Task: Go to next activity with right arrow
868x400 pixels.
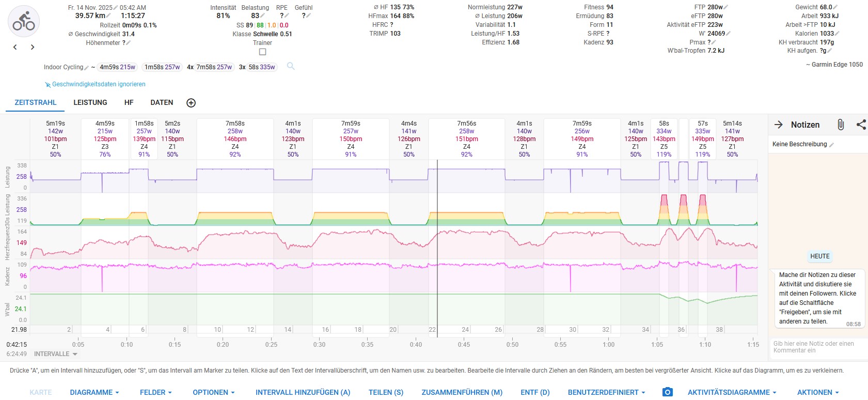Action: (x=33, y=47)
